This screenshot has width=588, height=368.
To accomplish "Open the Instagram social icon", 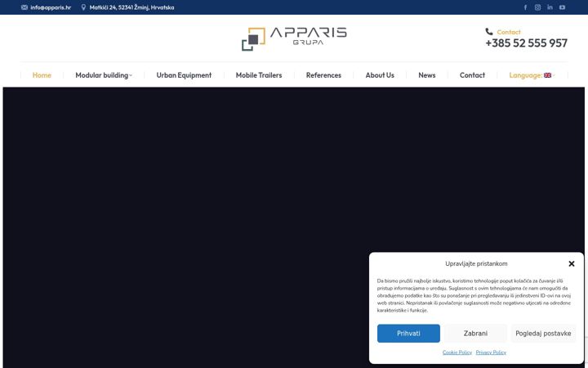I will coord(537,7).
